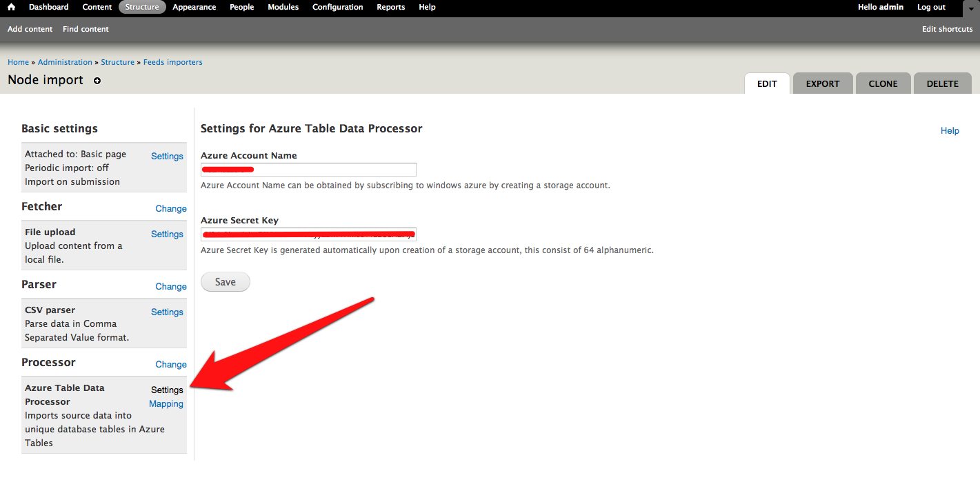
Task: Open Settings for the CSV parser
Action: [x=166, y=312]
